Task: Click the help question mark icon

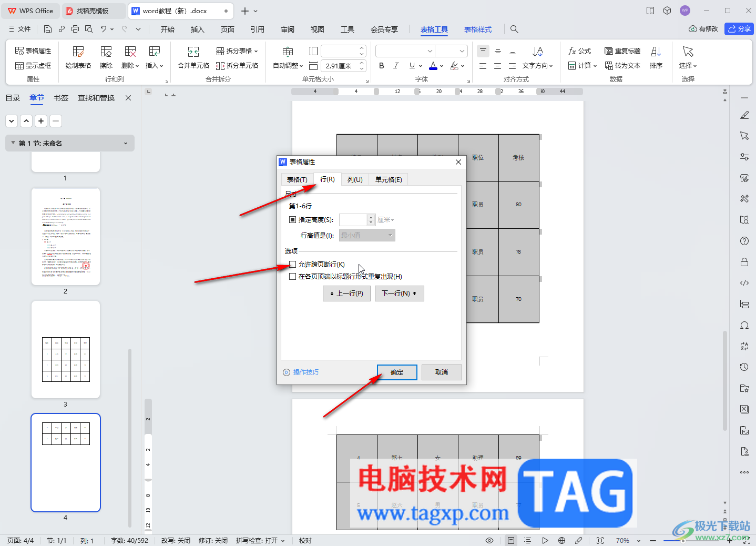Action: [x=744, y=241]
